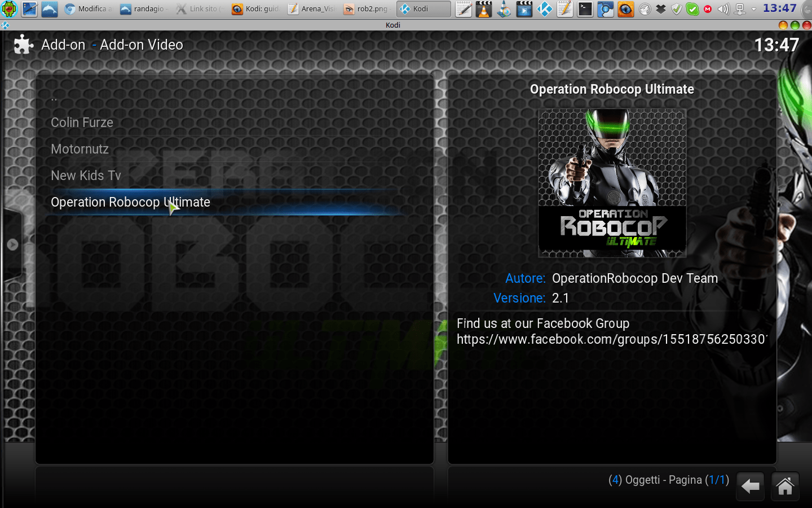Click the panel clock
The image size is (812, 508).
(x=780, y=8)
